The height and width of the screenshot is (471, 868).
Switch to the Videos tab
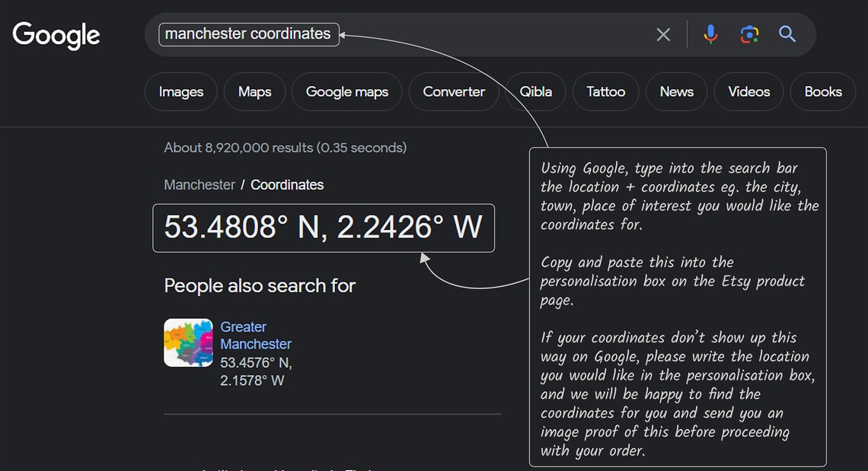coord(749,92)
